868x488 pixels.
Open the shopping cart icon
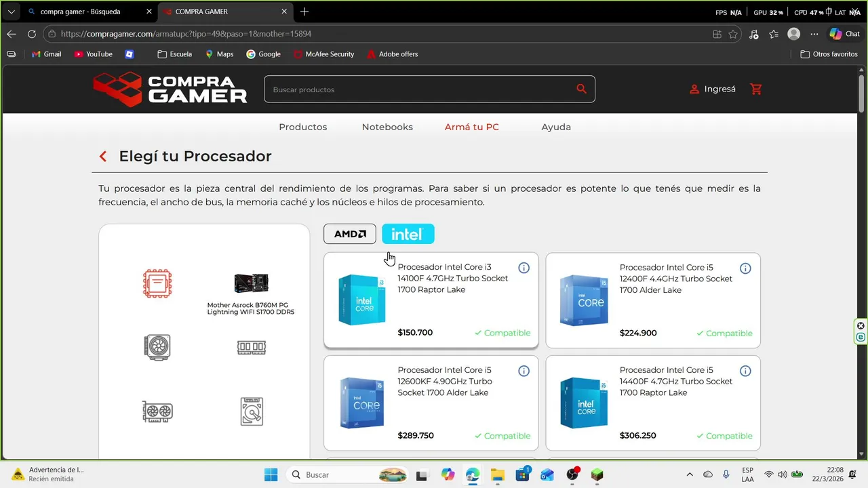(756, 89)
